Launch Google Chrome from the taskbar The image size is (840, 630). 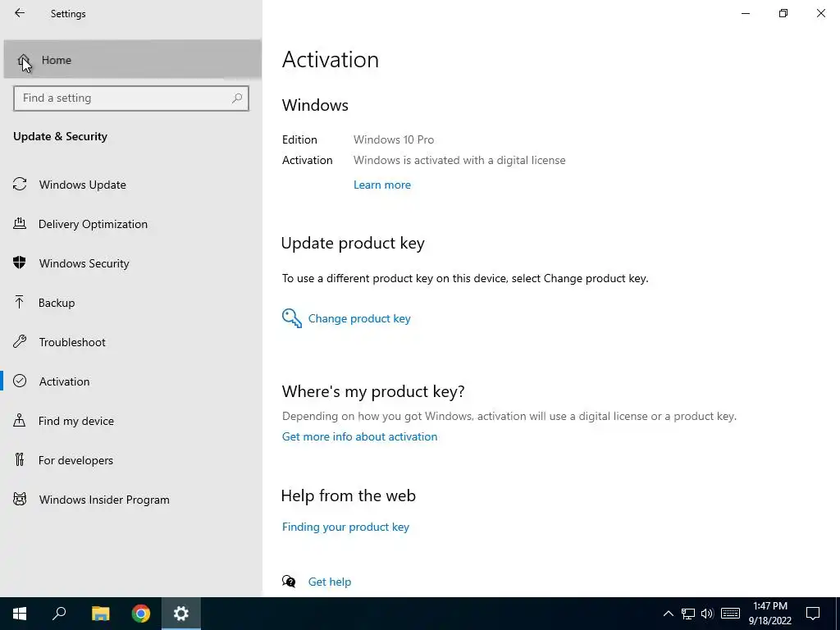pyautogui.click(x=141, y=614)
